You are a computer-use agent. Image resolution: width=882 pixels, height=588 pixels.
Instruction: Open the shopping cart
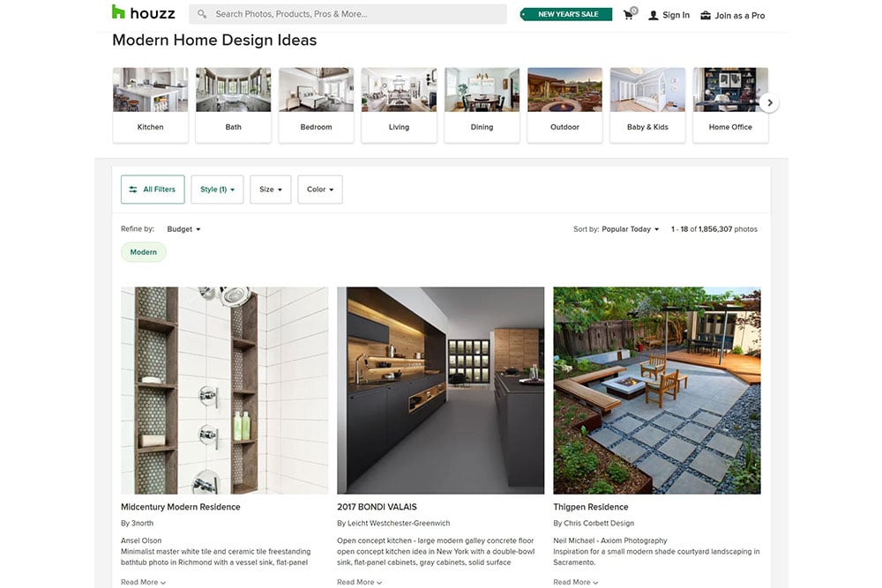point(630,14)
